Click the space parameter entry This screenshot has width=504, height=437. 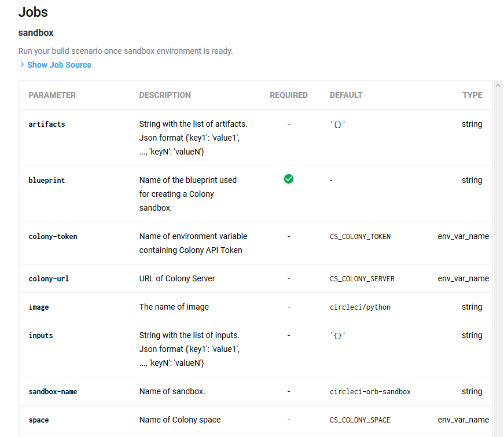(38, 420)
